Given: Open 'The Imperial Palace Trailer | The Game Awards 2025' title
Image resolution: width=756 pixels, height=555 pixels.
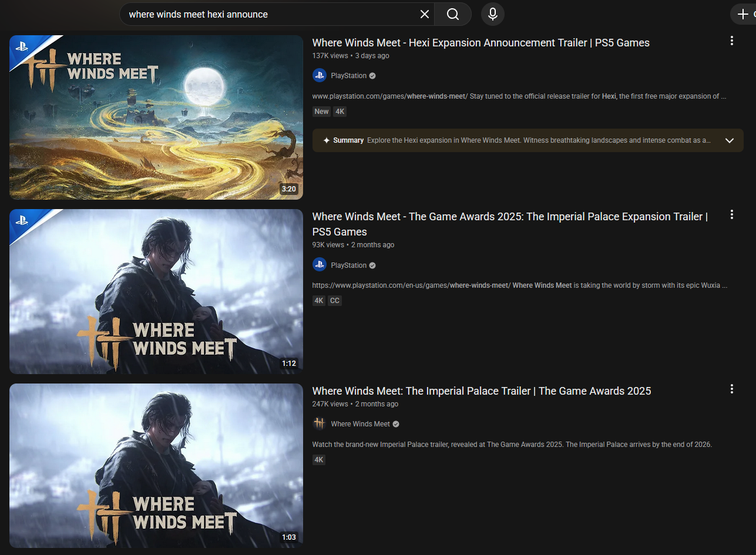Looking at the screenshot, I should [482, 391].
